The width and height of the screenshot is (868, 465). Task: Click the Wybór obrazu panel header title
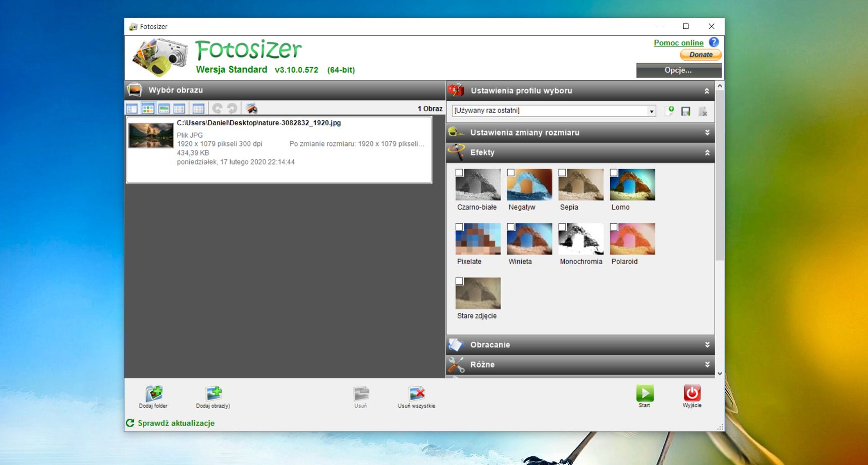tap(176, 90)
